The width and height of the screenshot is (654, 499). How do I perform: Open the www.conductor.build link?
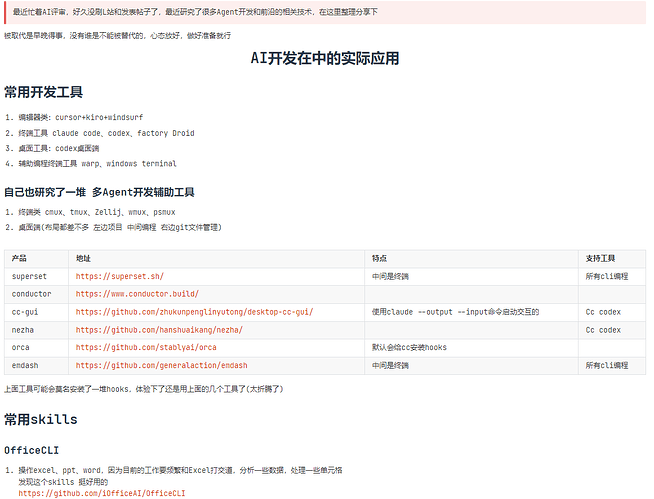[137, 294]
